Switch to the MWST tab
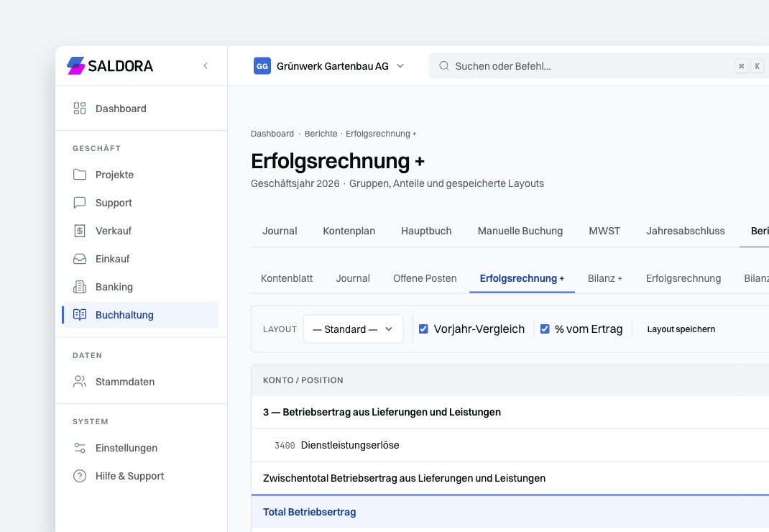Image resolution: width=769 pixels, height=532 pixels. point(604,231)
